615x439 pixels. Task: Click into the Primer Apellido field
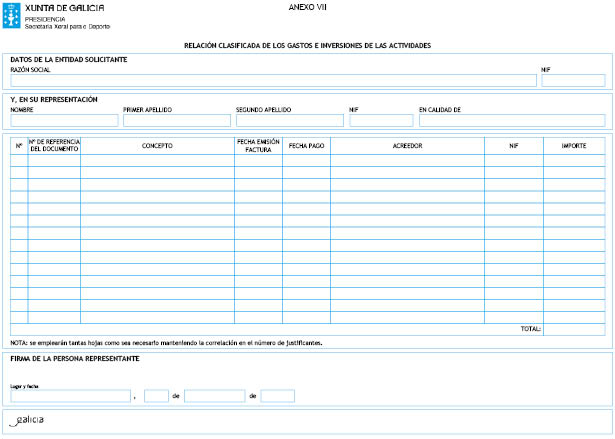tap(176, 121)
